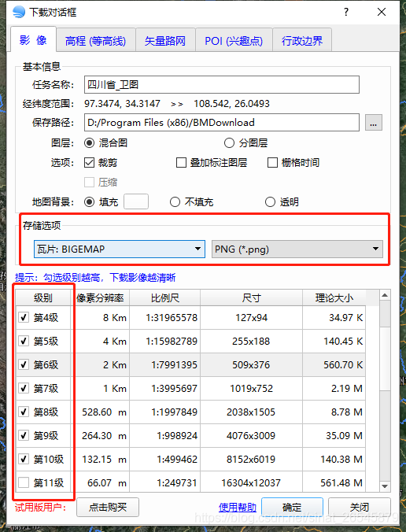
Task: Open the 瓦片: BIGEMAP storage dropdown
Action: click(x=120, y=249)
